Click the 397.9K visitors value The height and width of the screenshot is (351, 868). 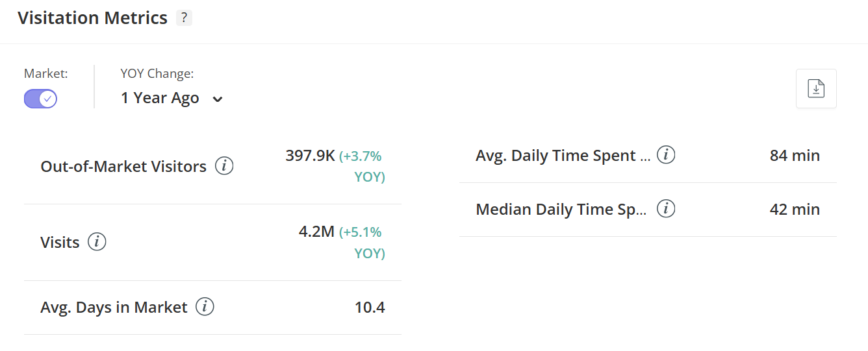point(310,156)
